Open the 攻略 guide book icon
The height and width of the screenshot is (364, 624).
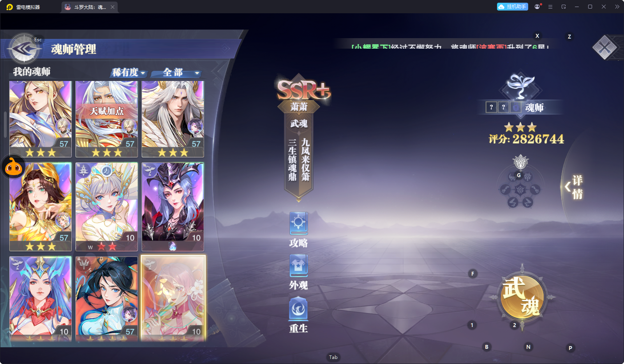[x=298, y=223]
